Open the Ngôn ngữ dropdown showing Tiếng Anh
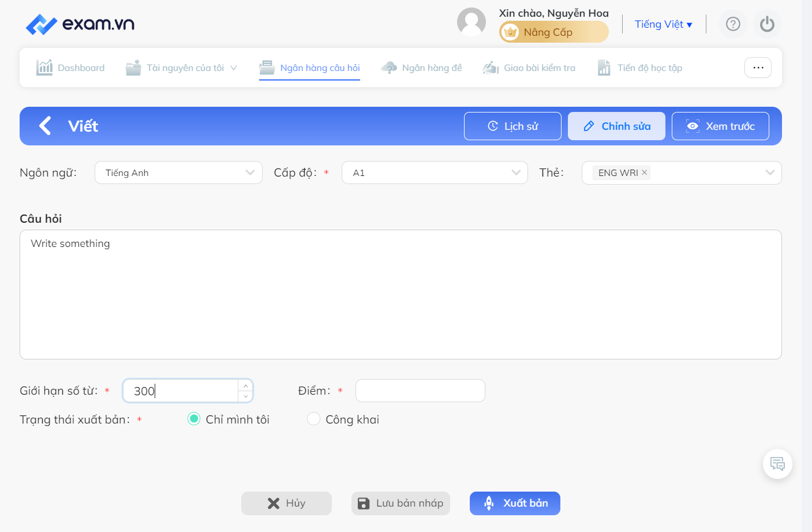Screen dimensions: 812x532 pyautogui.click(x=178, y=173)
